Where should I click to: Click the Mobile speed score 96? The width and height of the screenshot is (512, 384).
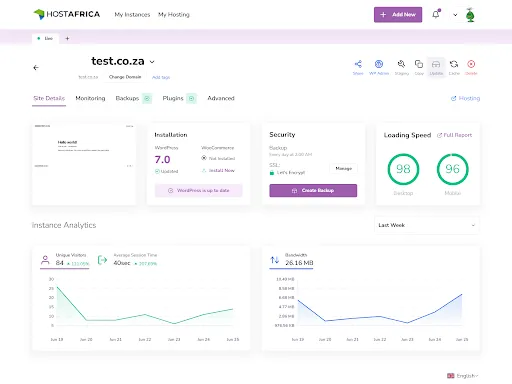click(x=452, y=169)
